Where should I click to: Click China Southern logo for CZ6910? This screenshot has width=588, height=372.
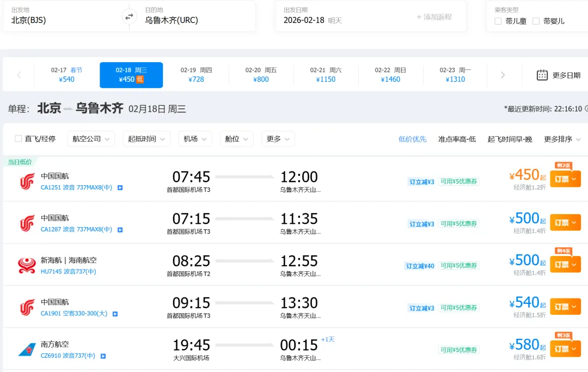[27, 350]
